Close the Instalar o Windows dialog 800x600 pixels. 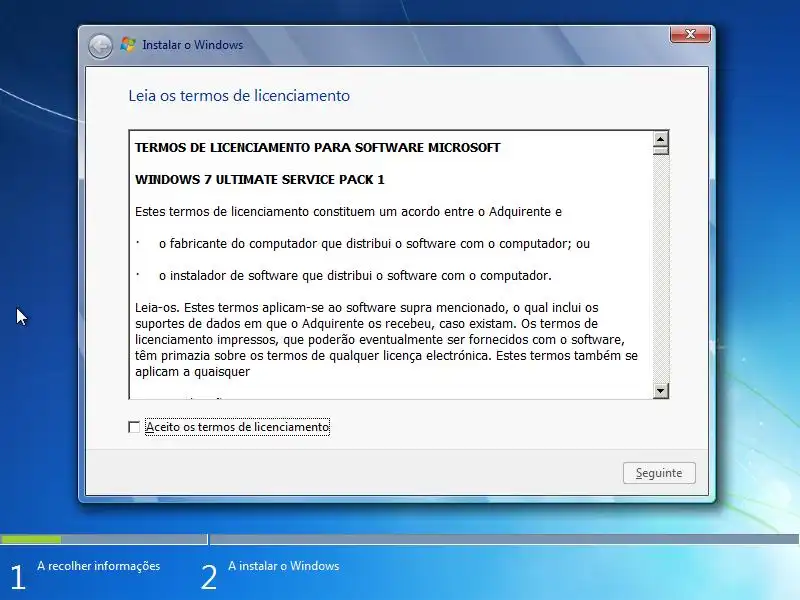tap(690, 34)
